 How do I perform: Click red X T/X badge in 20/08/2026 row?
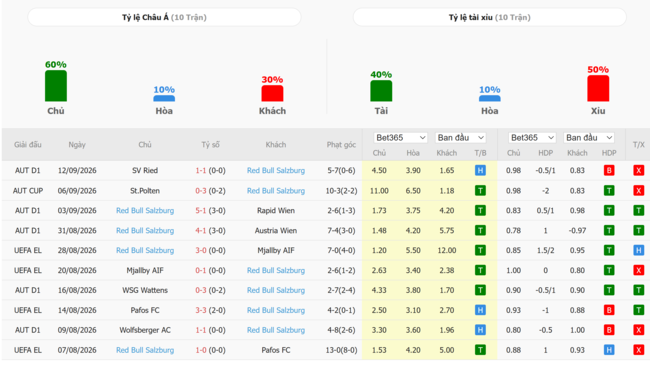click(639, 270)
